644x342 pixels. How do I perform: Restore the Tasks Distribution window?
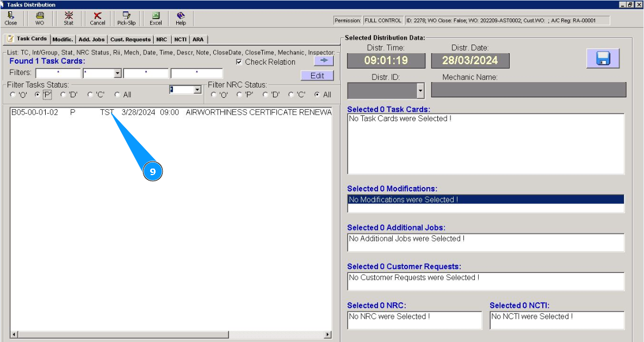[630, 4]
